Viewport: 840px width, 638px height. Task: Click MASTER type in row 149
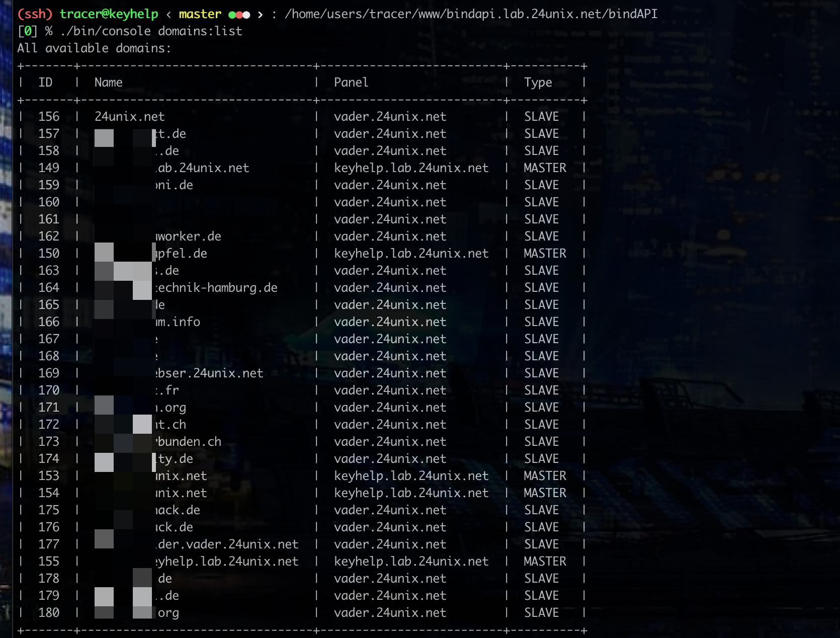545,168
